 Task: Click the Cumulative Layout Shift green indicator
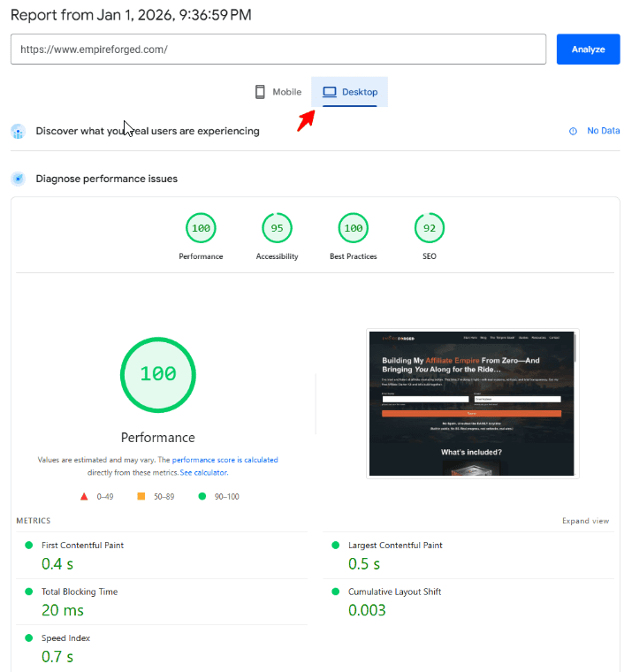click(x=336, y=592)
